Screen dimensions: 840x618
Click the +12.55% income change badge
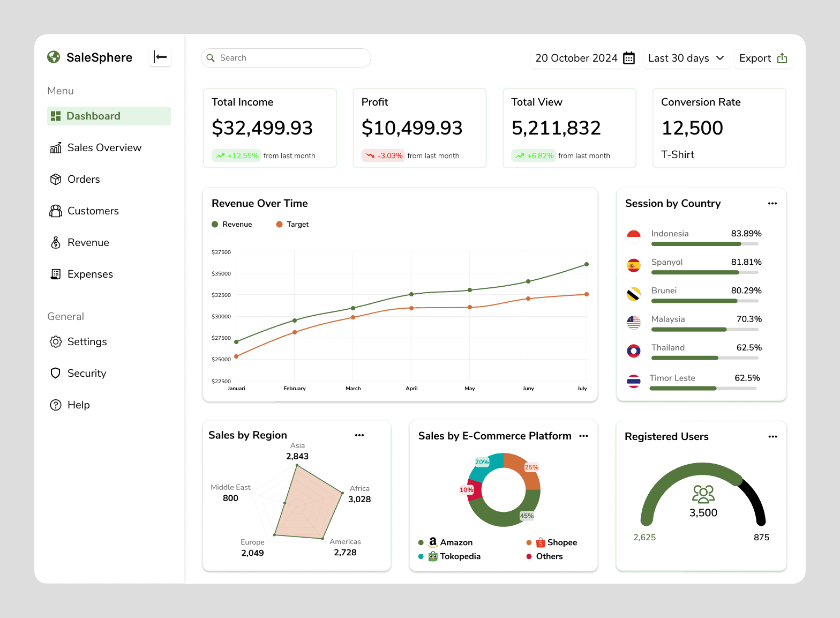pos(236,155)
